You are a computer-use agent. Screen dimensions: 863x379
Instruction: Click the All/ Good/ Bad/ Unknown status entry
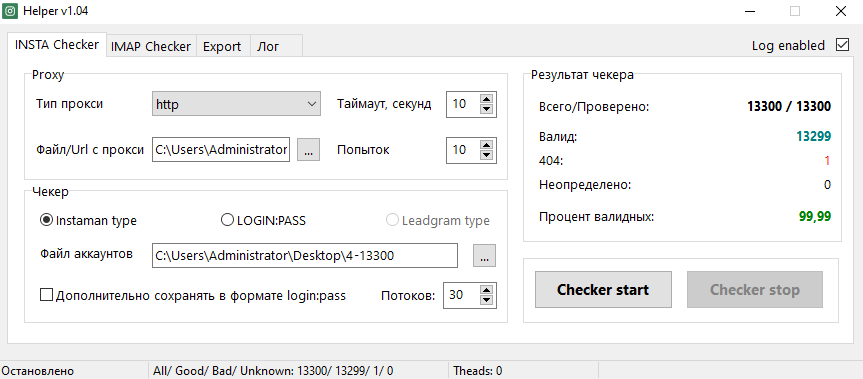coord(274,371)
